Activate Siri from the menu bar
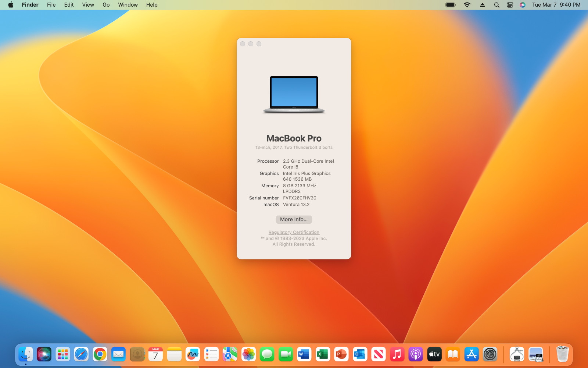This screenshot has height=368, width=588. point(523,5)
